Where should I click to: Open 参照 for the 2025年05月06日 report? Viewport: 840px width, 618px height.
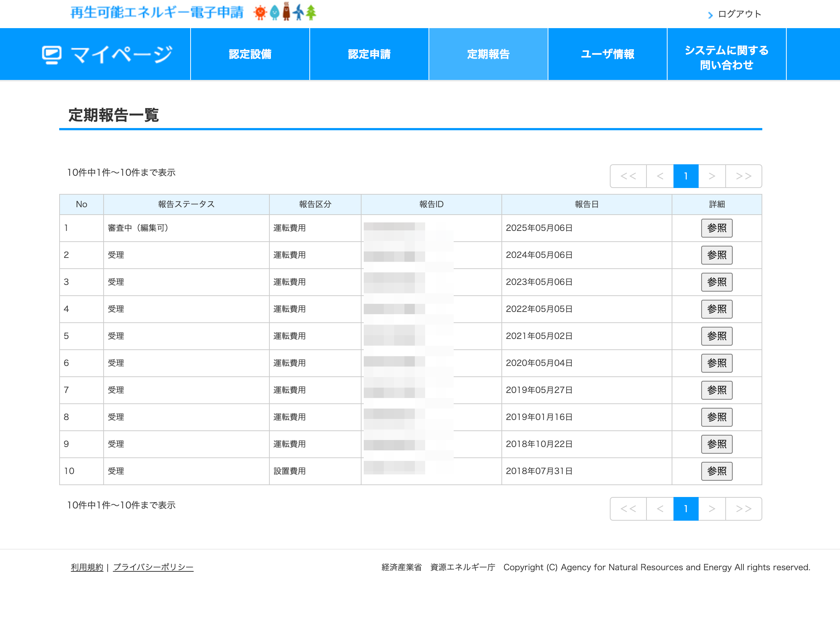coord(716,228)
